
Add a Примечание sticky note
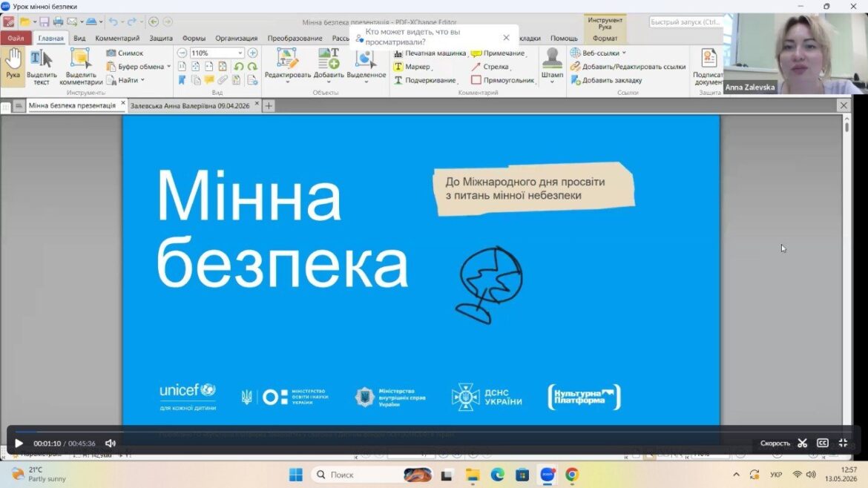point(499,53)
